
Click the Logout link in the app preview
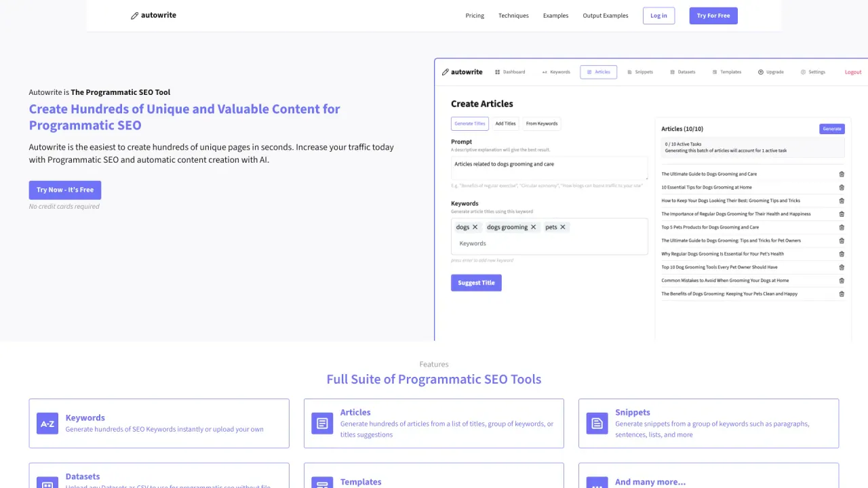pos(853,72)
